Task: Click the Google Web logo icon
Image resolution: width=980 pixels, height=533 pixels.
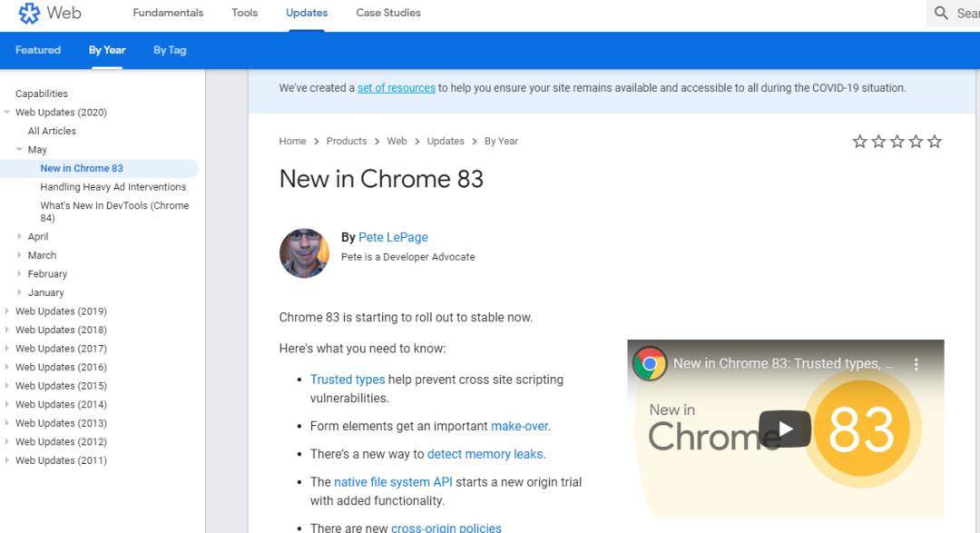Action: [29, 13]
